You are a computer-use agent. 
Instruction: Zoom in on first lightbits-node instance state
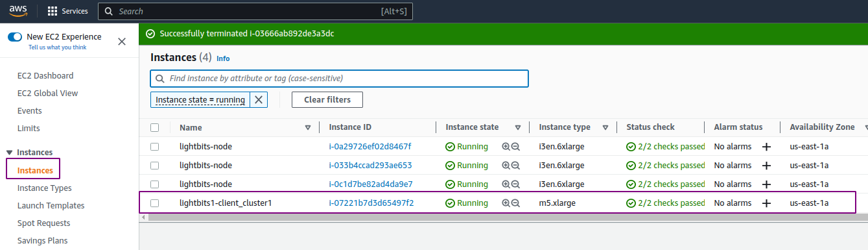tap(506, 147)
